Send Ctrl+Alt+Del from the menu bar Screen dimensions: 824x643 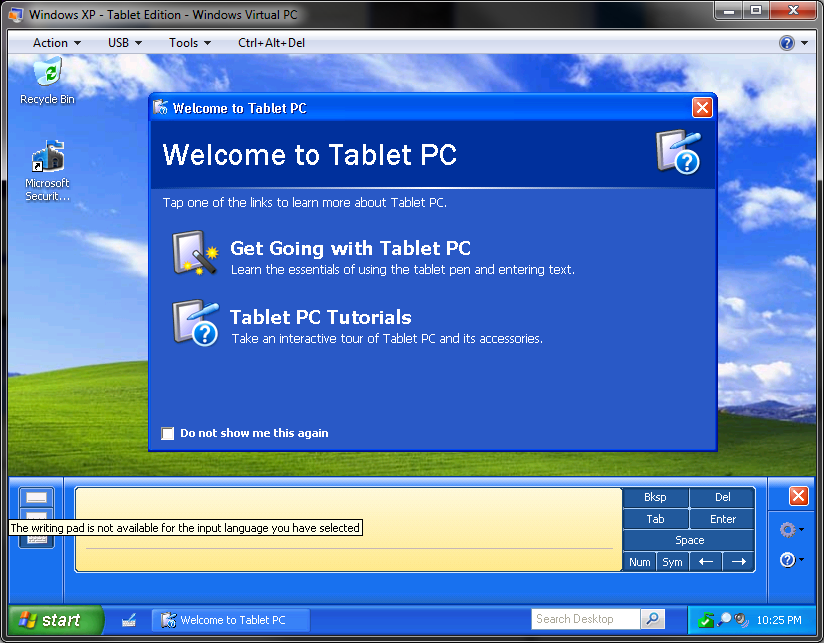tap(271, 43)
